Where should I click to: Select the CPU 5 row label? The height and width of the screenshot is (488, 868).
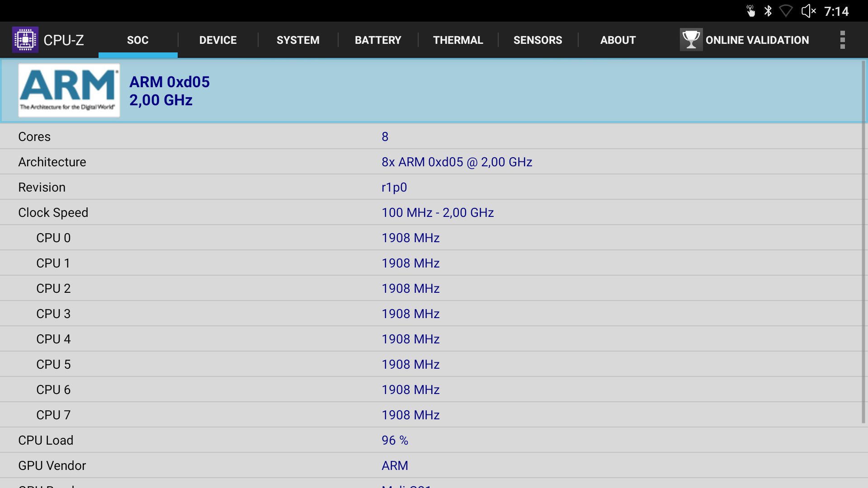click(53, 364)
